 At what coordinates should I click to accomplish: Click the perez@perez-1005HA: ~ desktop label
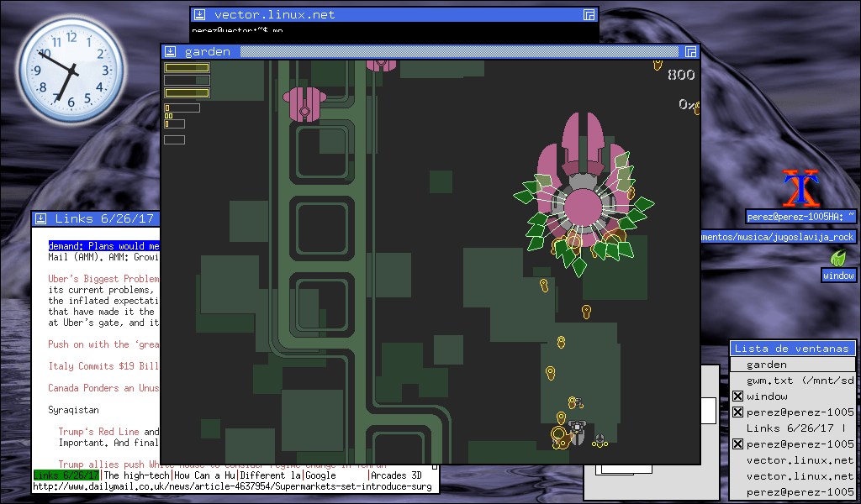(x=800, y=217)
